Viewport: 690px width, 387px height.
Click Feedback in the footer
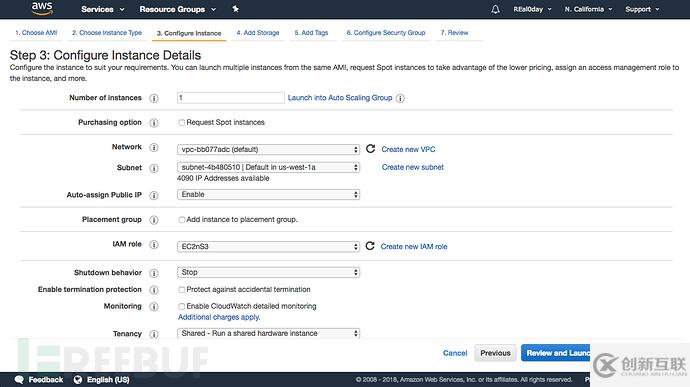[46, 380]
